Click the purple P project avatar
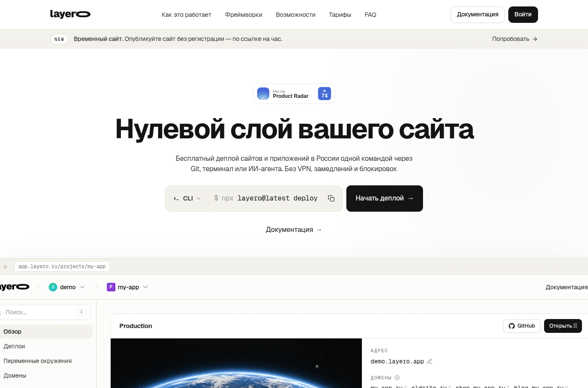 pyautogui.click(x=111, y=287)
